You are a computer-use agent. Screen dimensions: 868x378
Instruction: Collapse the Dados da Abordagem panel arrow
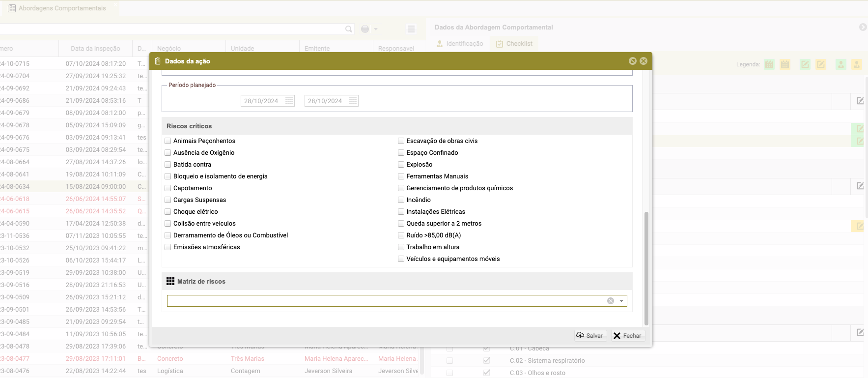[x=863, y=27]
